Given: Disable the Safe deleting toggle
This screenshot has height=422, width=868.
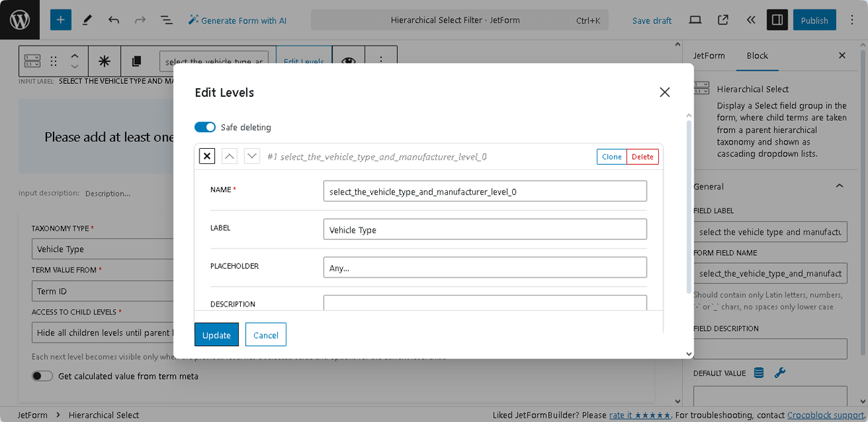Looking at the screenshot, I should tap(205, 126).
